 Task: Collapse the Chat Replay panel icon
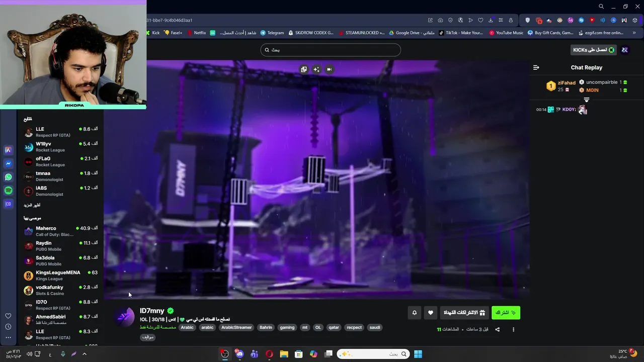[x=536, y=67]
